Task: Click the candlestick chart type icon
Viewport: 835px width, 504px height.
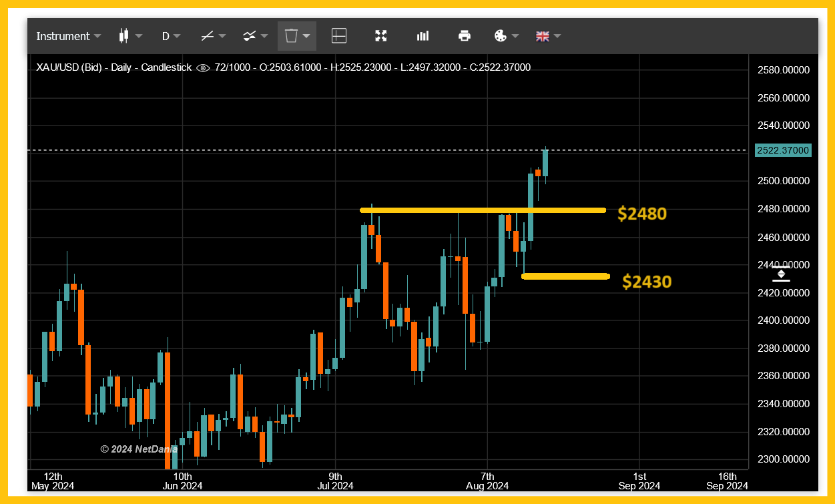Action: point(123,36)
